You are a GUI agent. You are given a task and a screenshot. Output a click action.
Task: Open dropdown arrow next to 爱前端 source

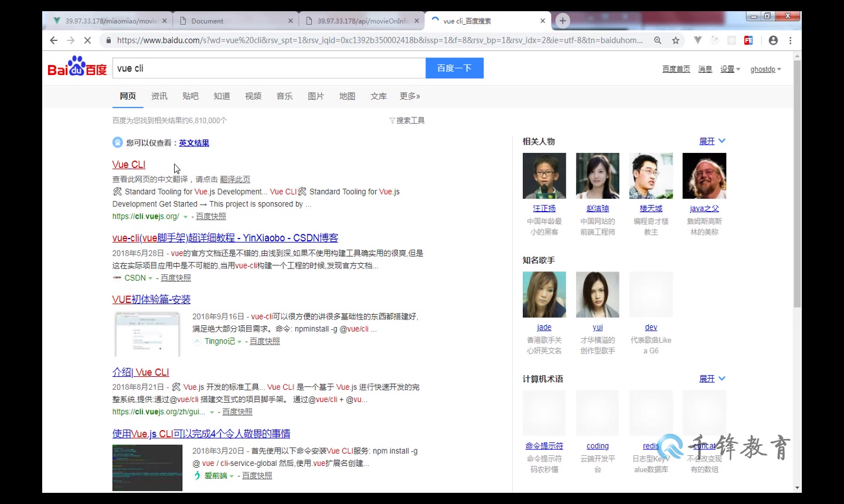point(232,476)
